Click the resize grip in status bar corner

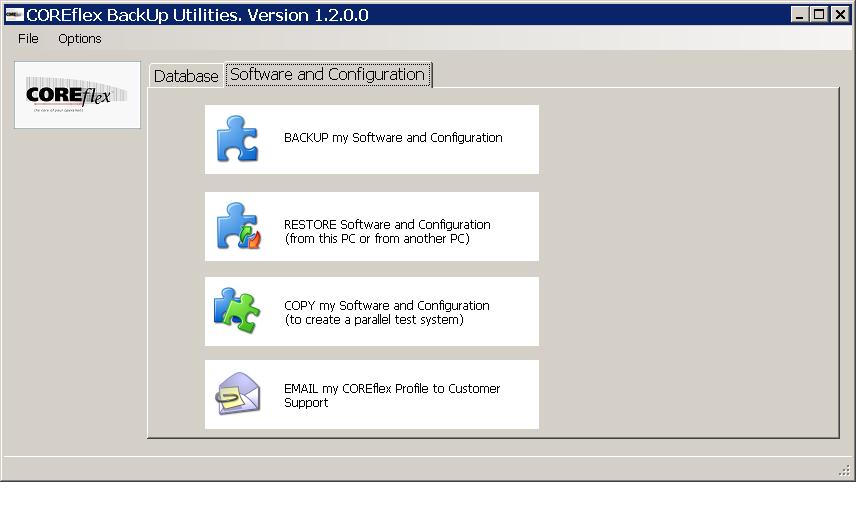click(x=845, y=470)
